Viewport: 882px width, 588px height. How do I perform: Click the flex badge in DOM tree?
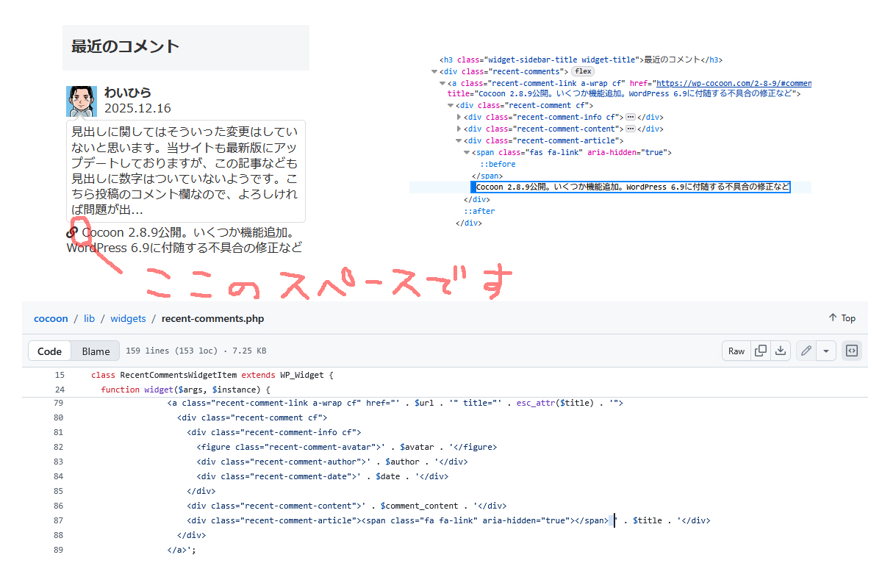tap(583, 71)
